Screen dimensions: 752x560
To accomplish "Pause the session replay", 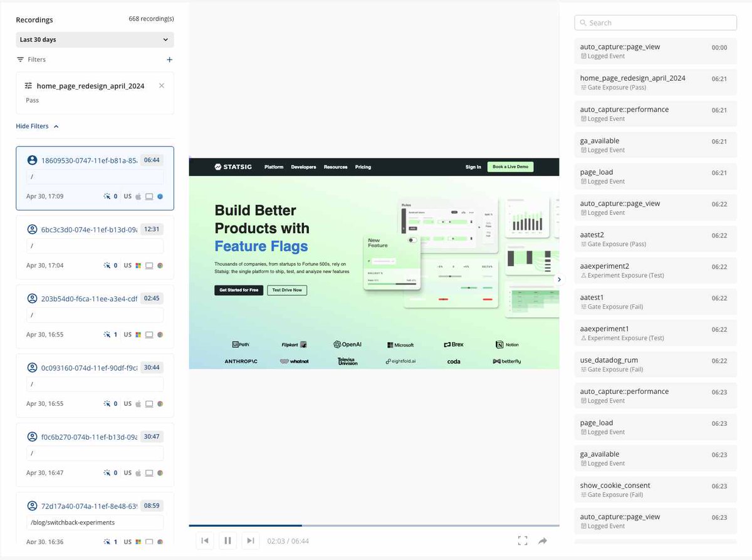I will pos(227,541).
